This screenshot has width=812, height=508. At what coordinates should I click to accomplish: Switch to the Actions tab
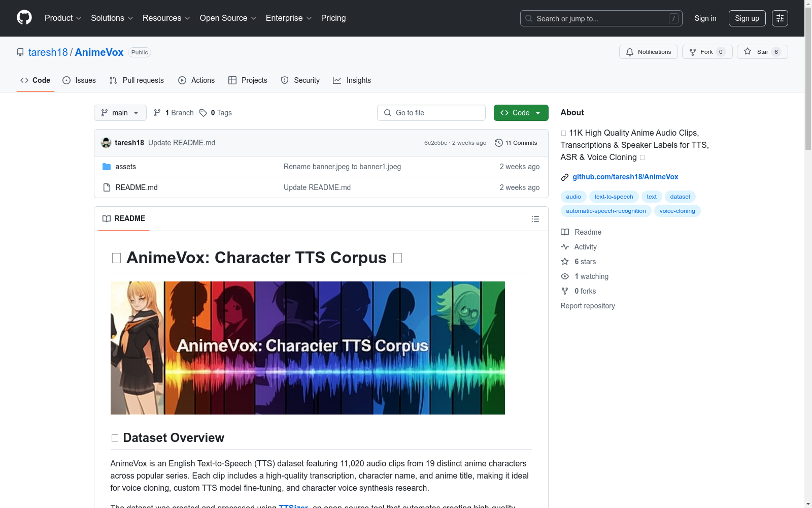pyautogui.click(x=196, y=80)
